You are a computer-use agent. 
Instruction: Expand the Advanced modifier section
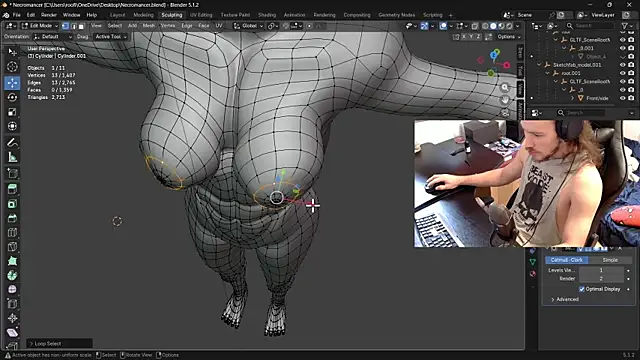(x=565, y=299)
